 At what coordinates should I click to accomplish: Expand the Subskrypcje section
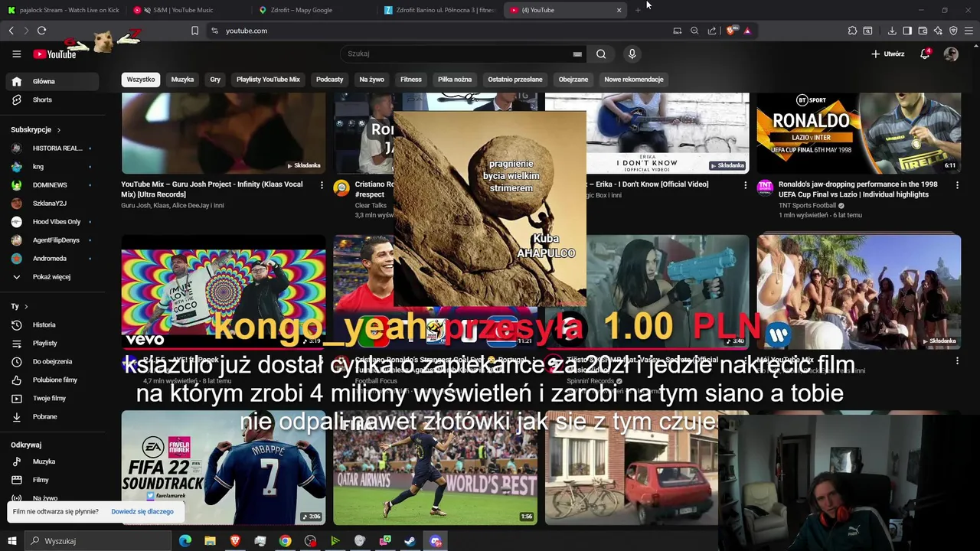tap(35, 129)
